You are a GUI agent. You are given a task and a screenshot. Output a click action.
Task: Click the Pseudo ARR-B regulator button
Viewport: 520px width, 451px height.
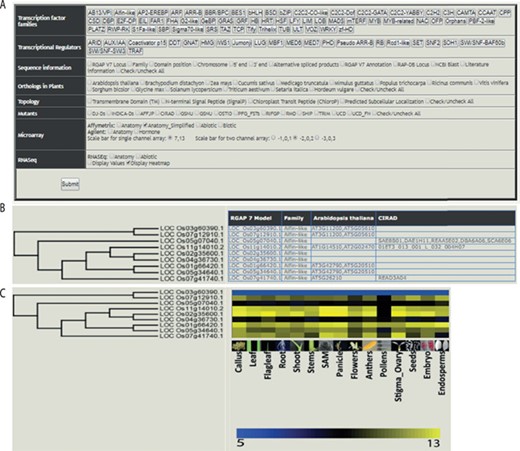[x=355, y=43]
